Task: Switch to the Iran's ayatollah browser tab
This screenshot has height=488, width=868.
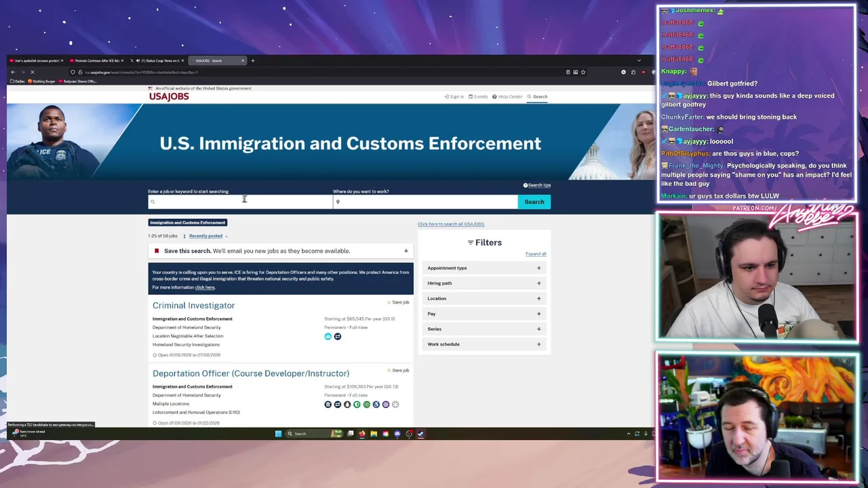Action: pyautogui.click(x=36, y=61)
